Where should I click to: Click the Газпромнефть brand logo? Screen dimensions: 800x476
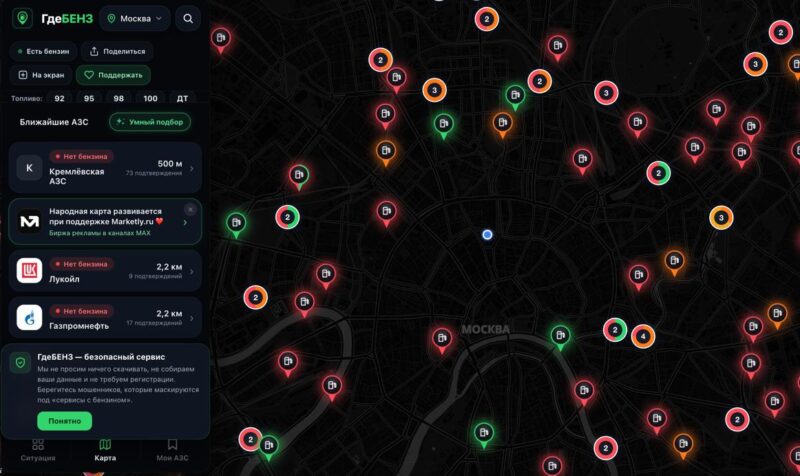(x=29, y=317)
